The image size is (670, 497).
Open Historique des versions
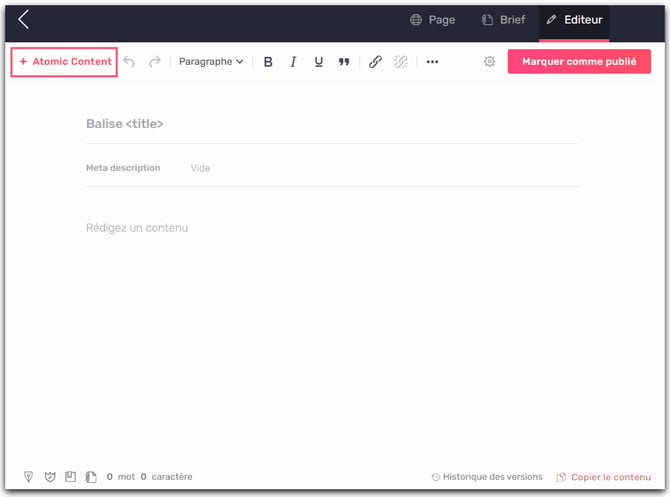point(487,477)
